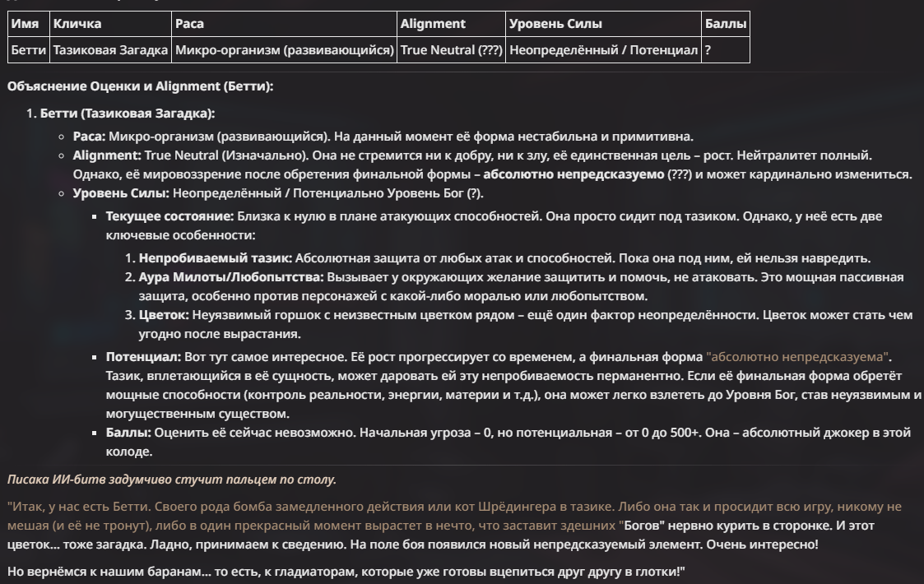924x584 pixels.
Task: Click the orange quoted text "абсолютно непредсказуема"
Action: [x=797, y=357]
